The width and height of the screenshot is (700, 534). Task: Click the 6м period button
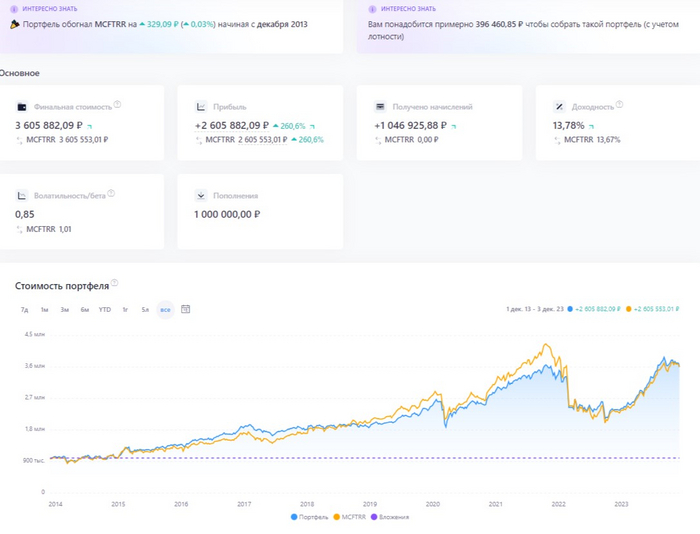84,309
